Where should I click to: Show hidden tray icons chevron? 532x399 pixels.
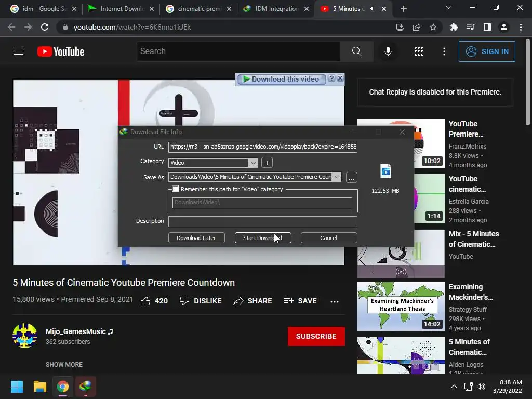tap(454, 387)
